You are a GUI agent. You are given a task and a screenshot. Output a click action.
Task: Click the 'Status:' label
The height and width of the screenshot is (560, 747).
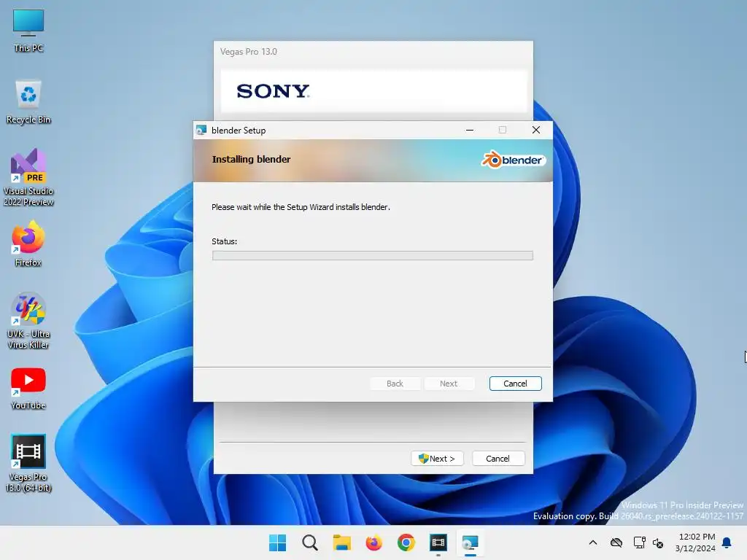(x=225, y=241)
